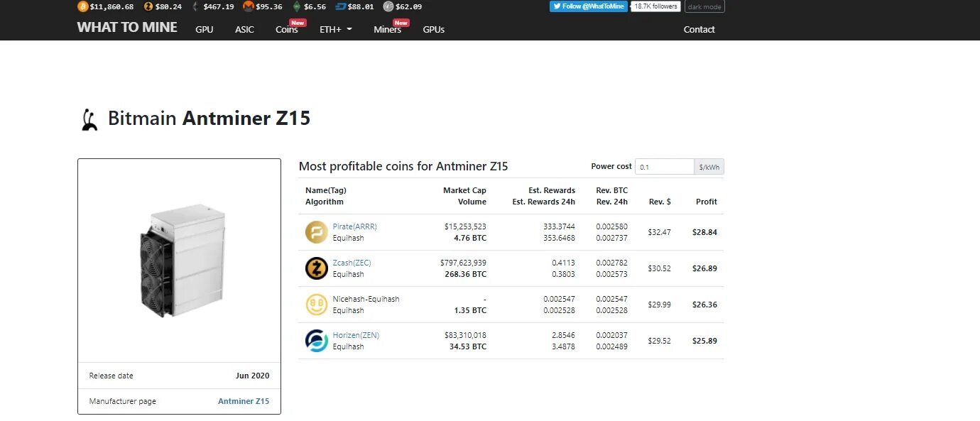Screen dimensions: 980x421
Task: Click the Rev. $ column header
Action: point(660,202)
